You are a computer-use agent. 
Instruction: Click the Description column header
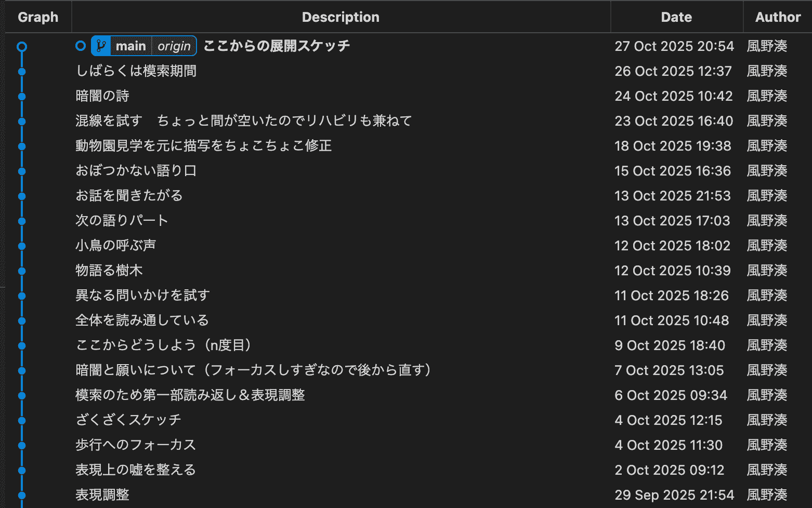click(x=340, y=17)
